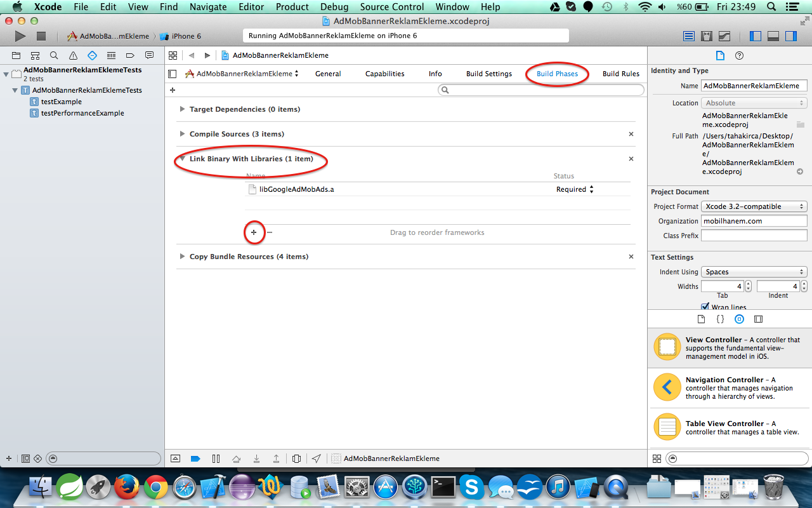
Task: Open the target selector AdMobBannerReklamEkleme popup
Action: (242, 74)
